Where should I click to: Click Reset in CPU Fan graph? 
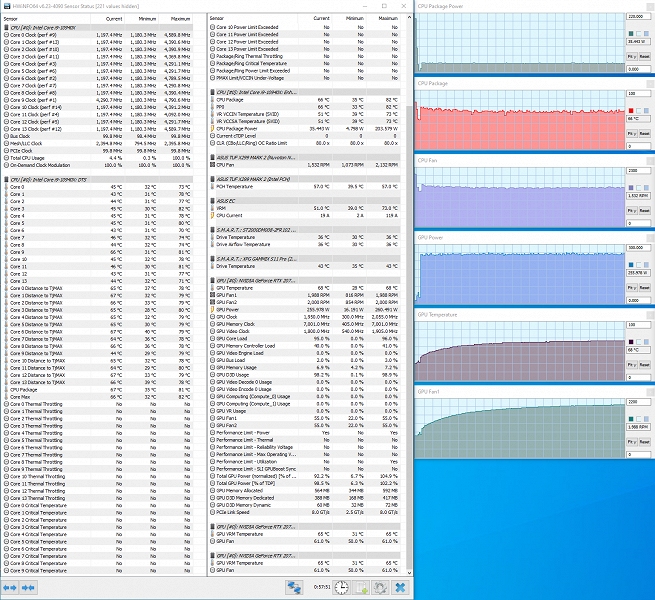click(644, 211)
